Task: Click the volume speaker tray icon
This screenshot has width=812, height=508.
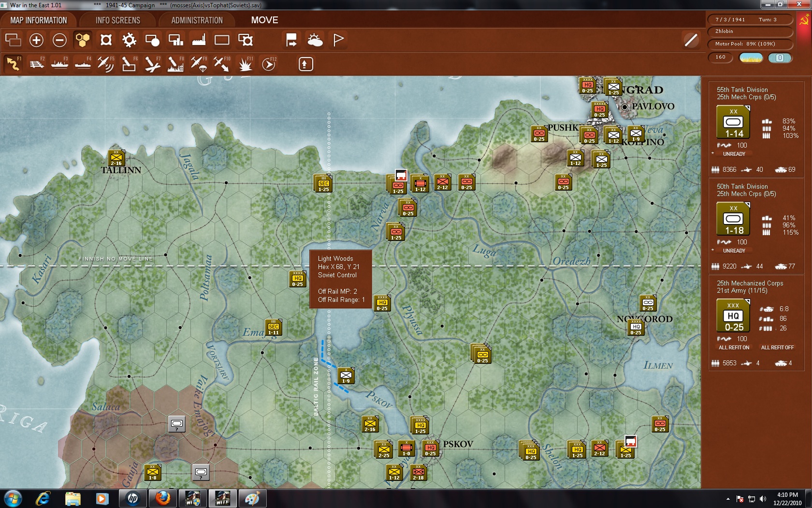Action: pos(763,499)
